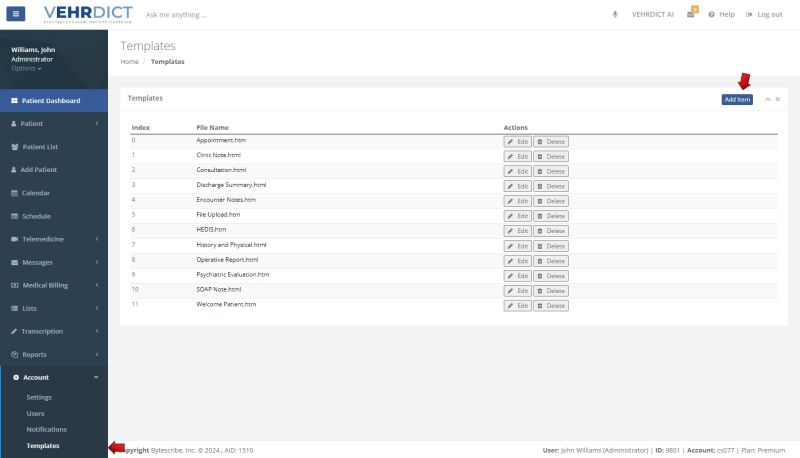The image size is (800, 458).
Task: Select Notifications under Account
Action: 46,429
